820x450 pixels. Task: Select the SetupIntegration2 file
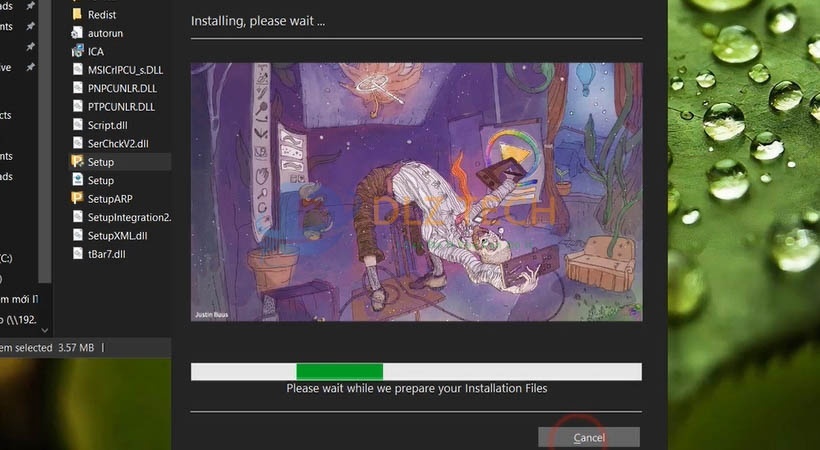(128, 217)
